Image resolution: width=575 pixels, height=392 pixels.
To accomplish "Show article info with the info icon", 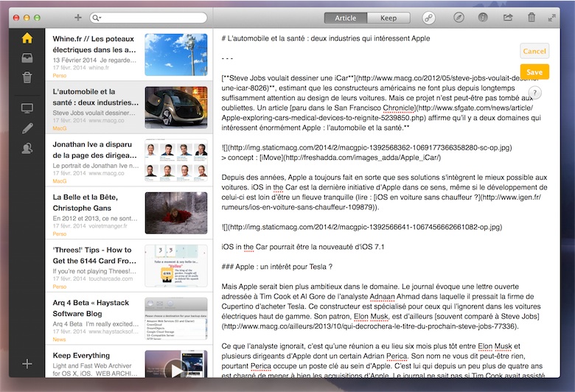I will [483, 17].
